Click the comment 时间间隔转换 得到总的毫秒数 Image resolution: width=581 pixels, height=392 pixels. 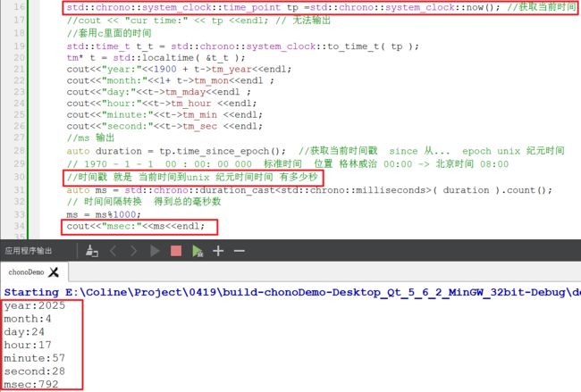coord(144,202)
